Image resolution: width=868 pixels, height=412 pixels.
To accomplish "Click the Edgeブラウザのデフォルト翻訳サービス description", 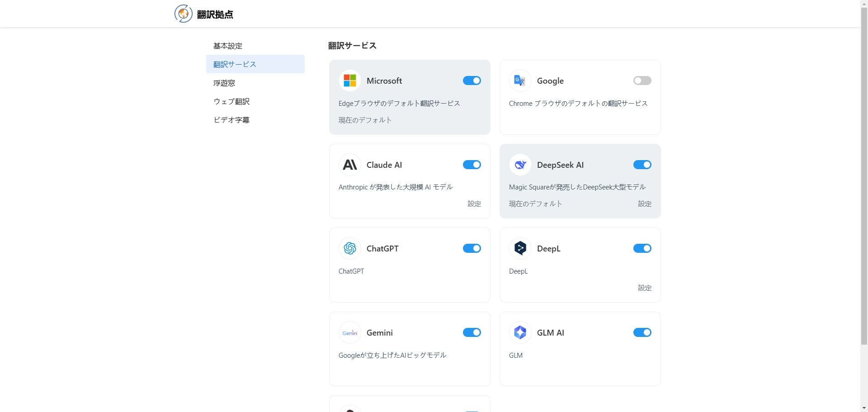I will click(x=399, y=104).
